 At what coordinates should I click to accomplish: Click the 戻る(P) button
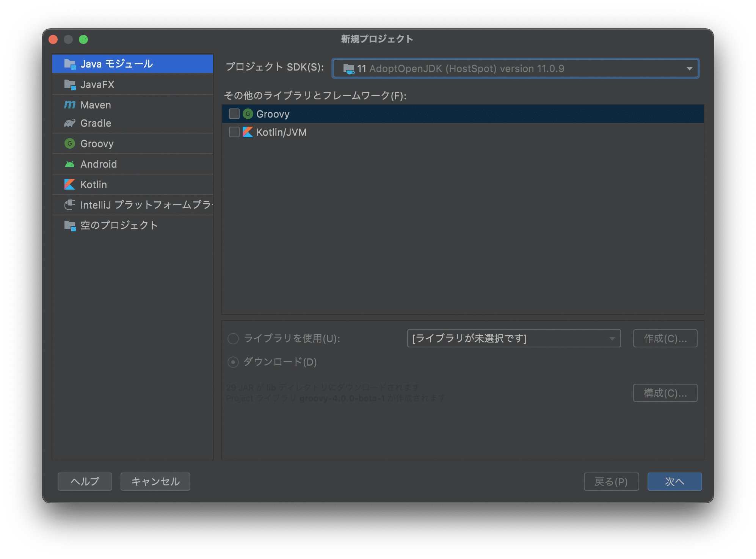(x=611, y=482)
